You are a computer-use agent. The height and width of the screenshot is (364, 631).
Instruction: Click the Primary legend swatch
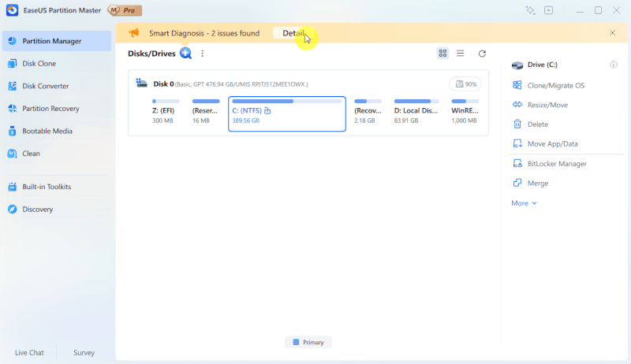(296, 342)
